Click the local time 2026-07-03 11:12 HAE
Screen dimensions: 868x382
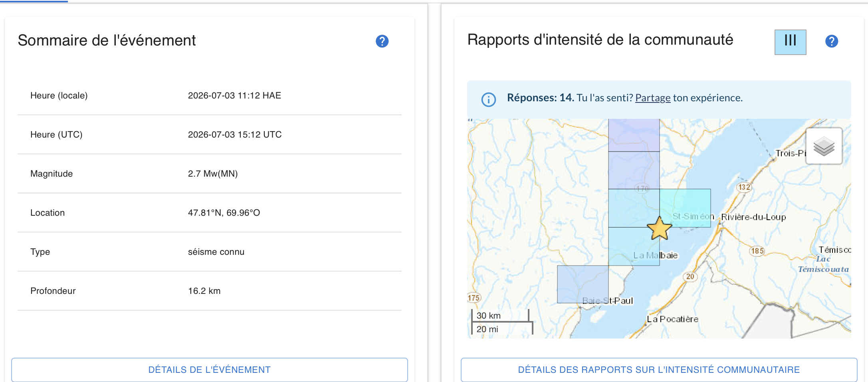[x=235, y=96]
